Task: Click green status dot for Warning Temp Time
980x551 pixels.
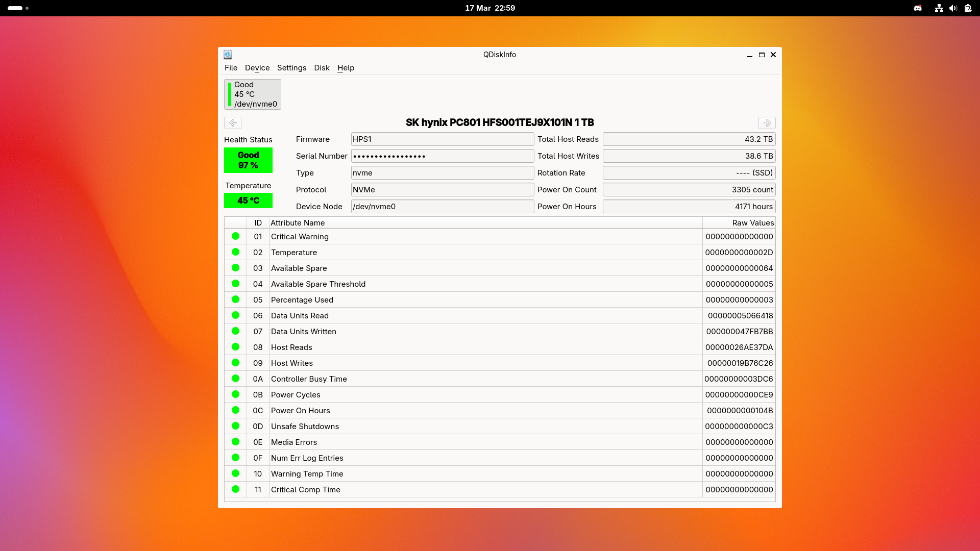Action: tap(235, 473)
